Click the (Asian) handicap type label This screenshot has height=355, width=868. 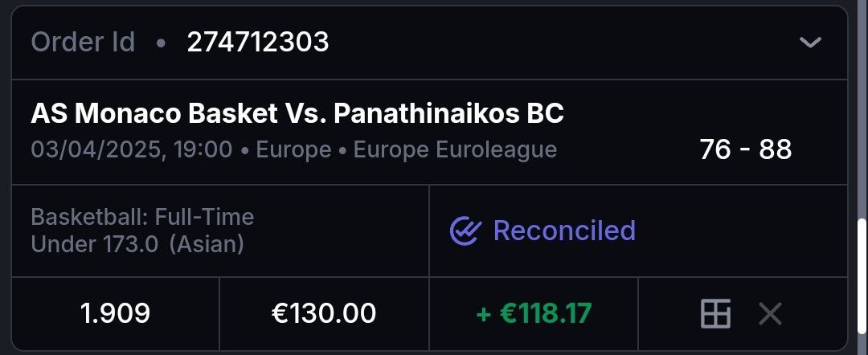pyautogui.click(x=207, y=243)
